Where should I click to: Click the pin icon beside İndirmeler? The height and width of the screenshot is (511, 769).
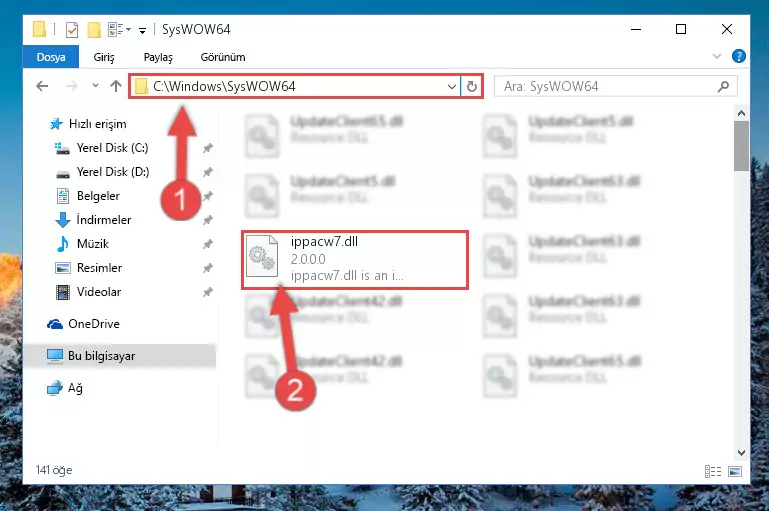208,220
